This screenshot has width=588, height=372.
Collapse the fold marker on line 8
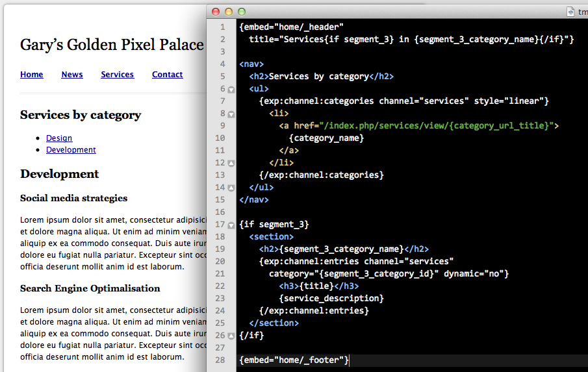pos(231,114)
